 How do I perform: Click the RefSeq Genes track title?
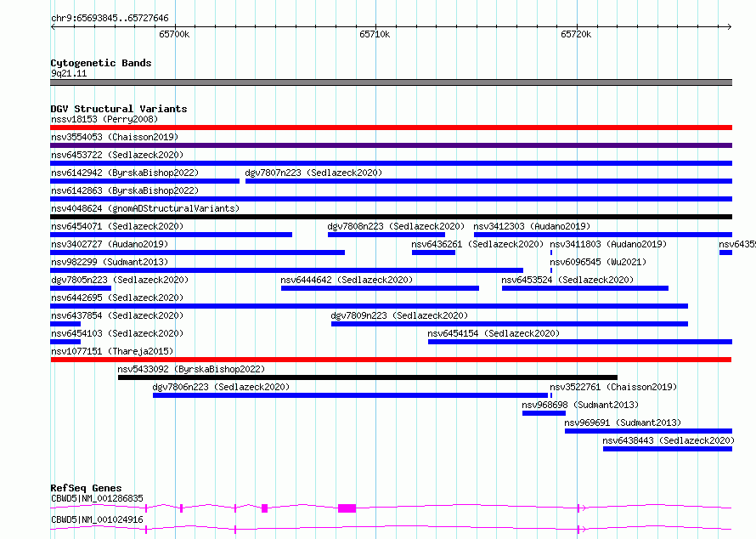tap(86, 488)
